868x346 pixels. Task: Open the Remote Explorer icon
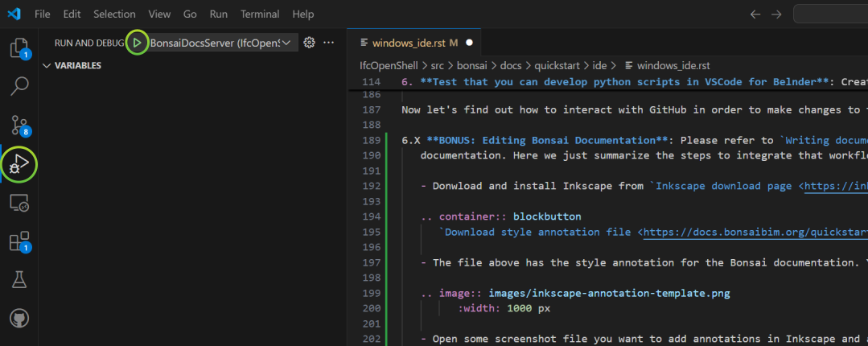click(19, 203)
